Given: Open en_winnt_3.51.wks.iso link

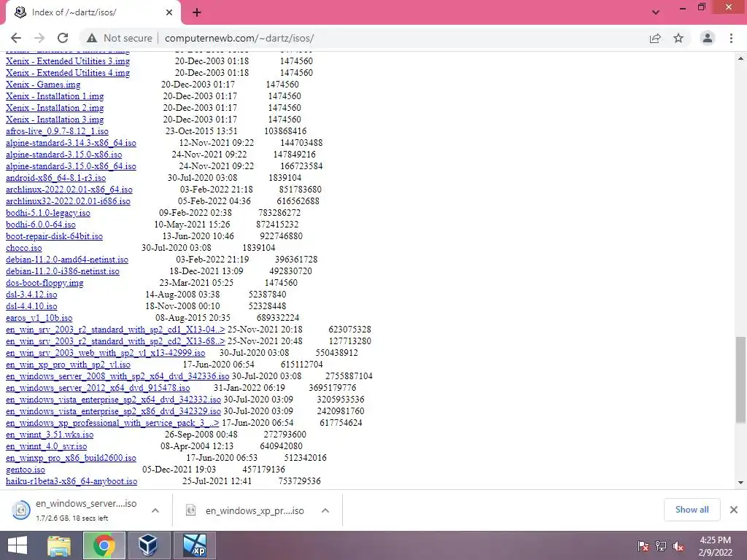Looking at the screenshot, I should 50,435.
